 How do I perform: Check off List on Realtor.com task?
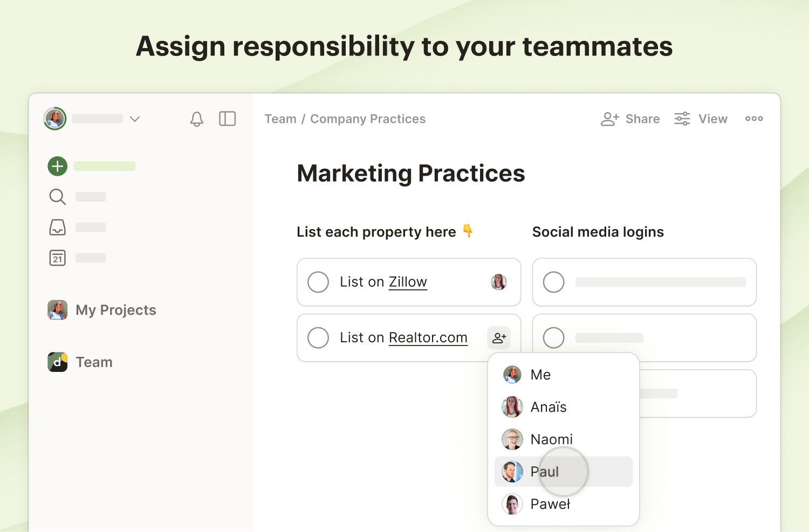[x=318, y=338]
